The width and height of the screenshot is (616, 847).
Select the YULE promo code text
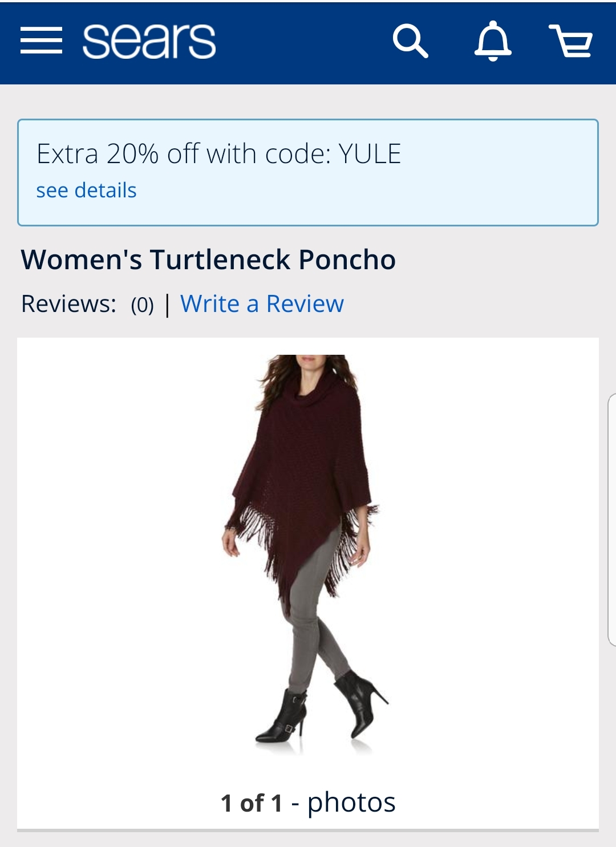pyautogui.click(x=370, y=153)
